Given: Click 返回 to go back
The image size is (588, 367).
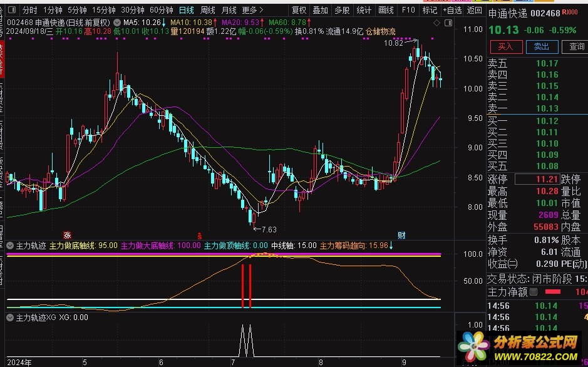Looking at the screenshot, I should [x=475, y=10].
